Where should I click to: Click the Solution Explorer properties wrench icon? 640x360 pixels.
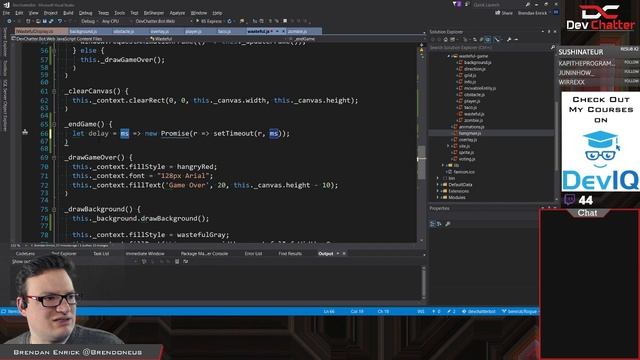pos(509,40)
